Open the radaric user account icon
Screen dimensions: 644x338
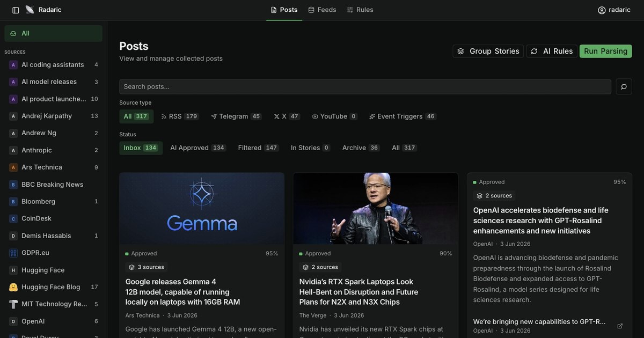[x=602, y=10]
